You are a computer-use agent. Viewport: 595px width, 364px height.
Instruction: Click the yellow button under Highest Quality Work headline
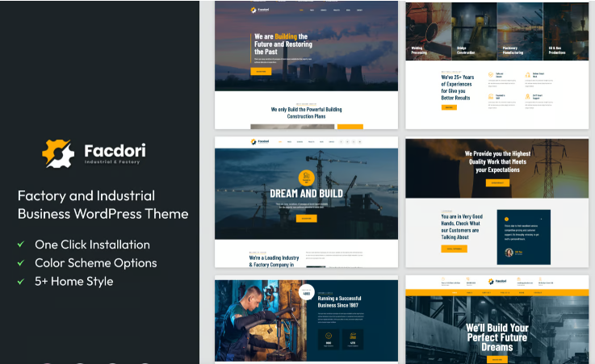(x=497, y=182)
